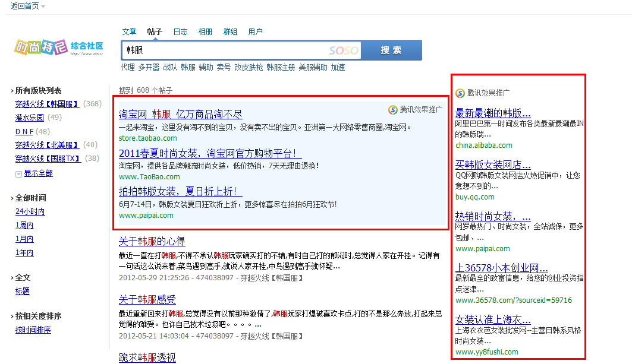Filter by 穿越火线【韩国服】 board
Screen dimensions: 632x364
tap(48, 104)
